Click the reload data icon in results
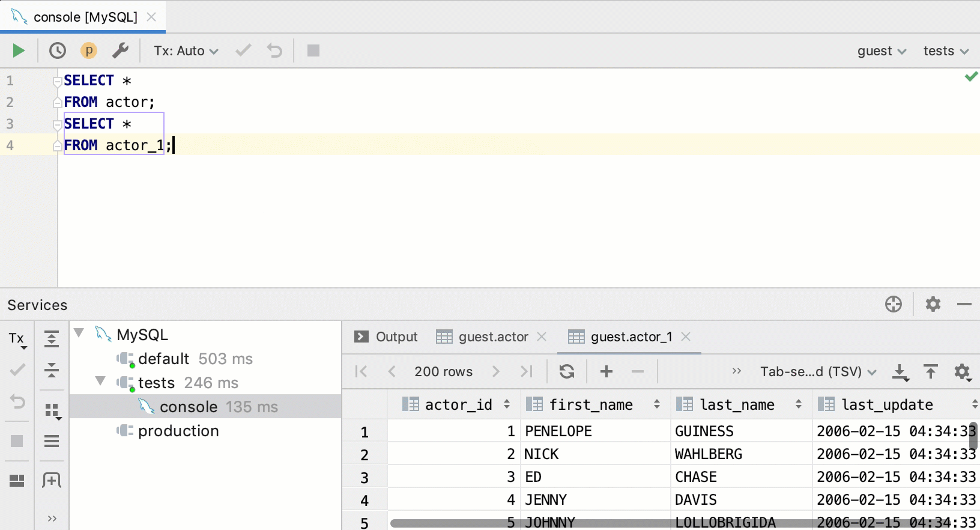 click(566, 371)
